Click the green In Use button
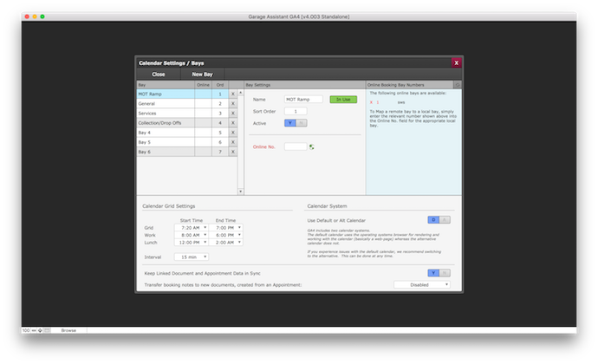Image resolution: width=598 pixels, height=364 pixels. tap(342, 100)
